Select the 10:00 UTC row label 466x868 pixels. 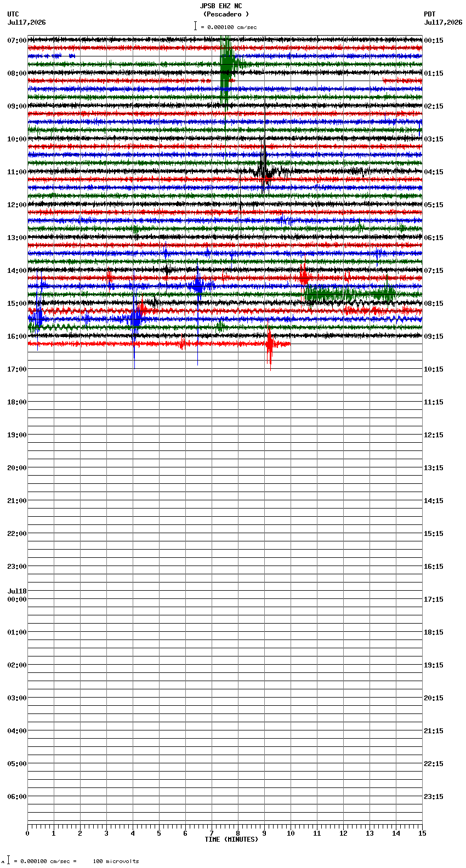pos(17,139)
